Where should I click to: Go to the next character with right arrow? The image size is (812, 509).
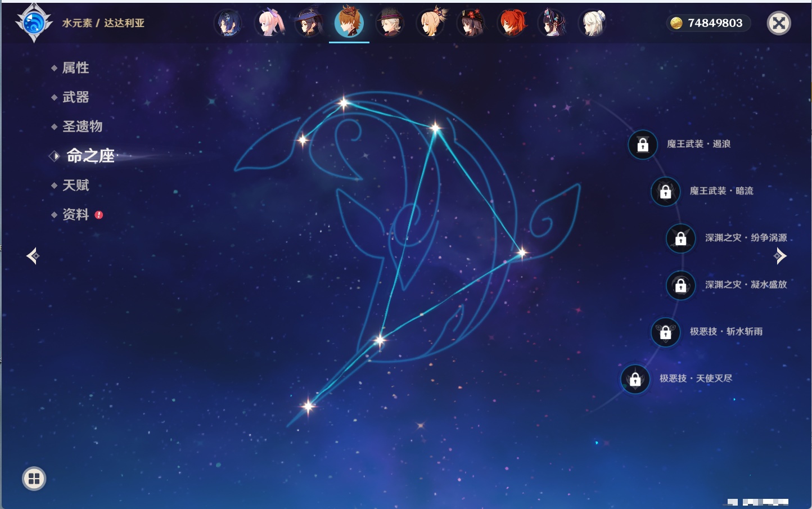[780, 256]
